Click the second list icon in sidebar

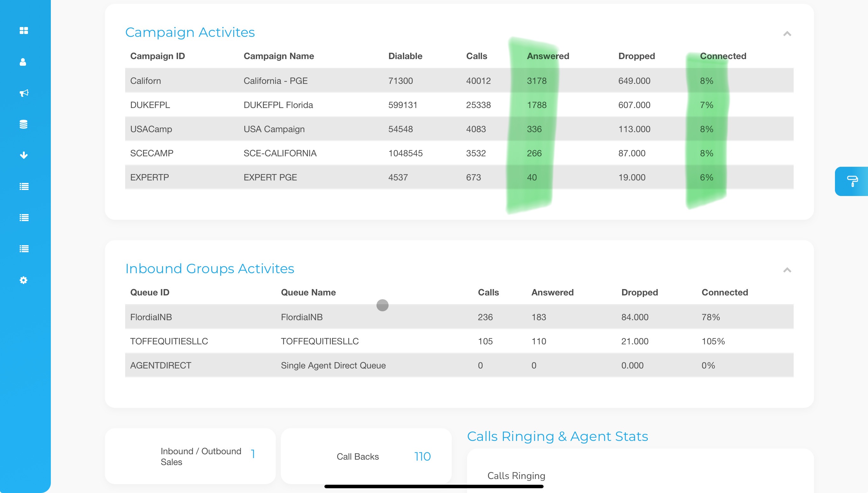(x=24, y=218)
